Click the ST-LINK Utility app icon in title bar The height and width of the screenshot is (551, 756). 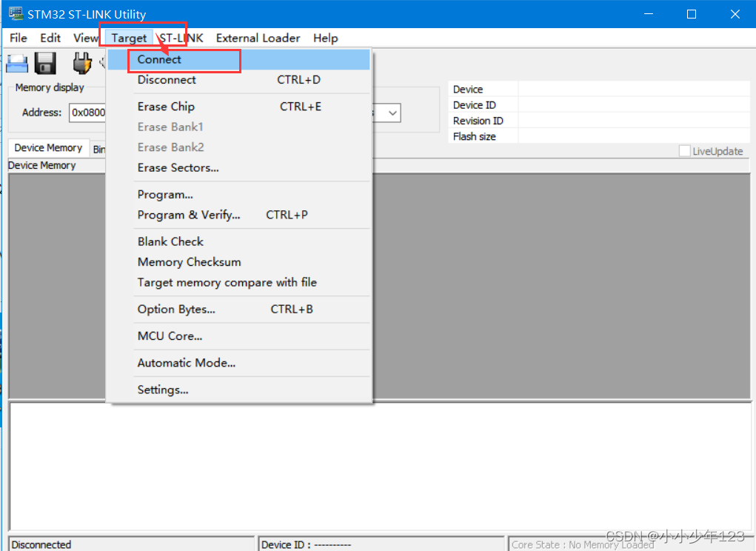click(16, 13)
